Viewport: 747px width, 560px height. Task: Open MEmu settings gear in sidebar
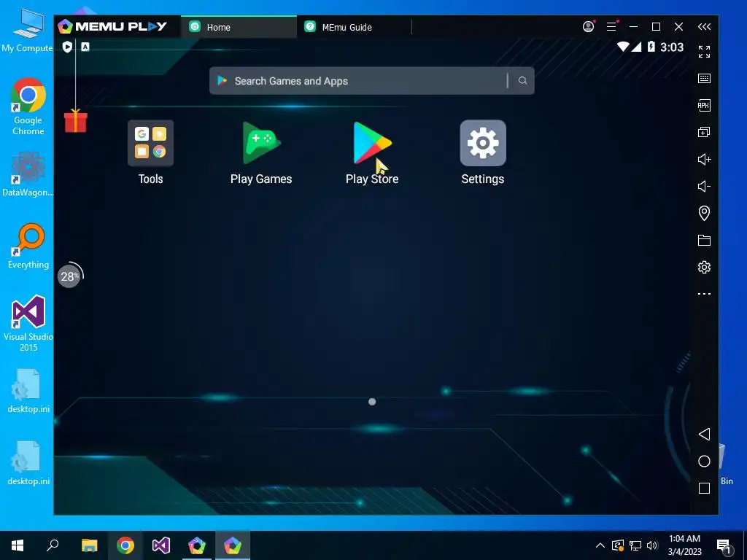coord(704,267)
